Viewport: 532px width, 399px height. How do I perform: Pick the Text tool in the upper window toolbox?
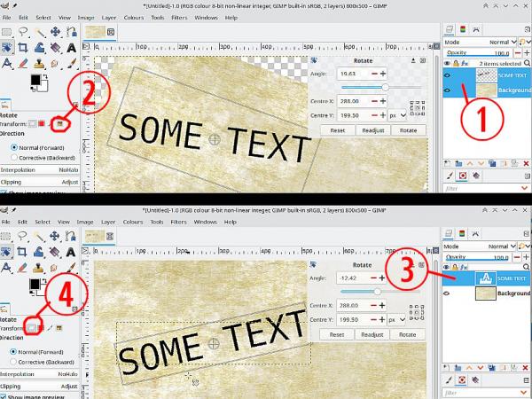click(x=71, y=48)
